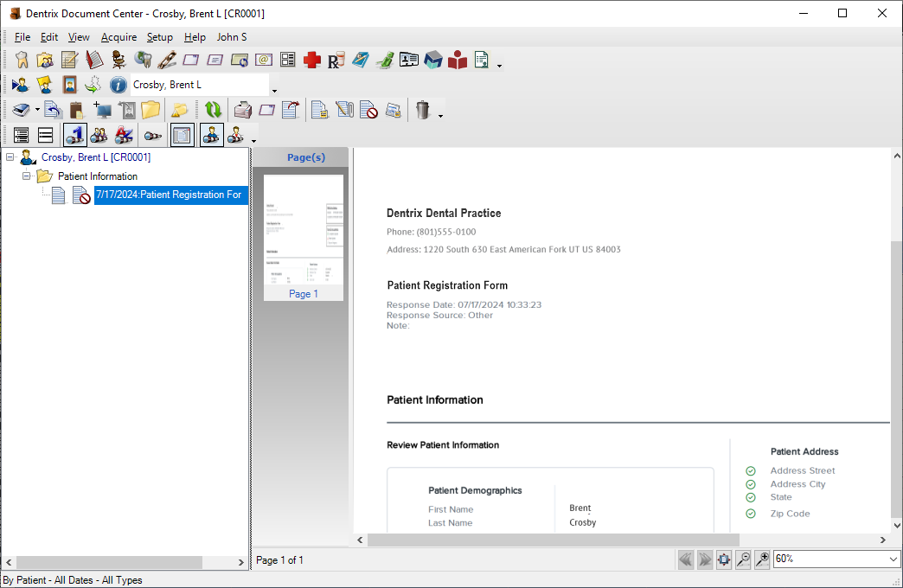Click the red cross medical icon
This screenshot has width=903, height=588.
(x=312, y=60)
